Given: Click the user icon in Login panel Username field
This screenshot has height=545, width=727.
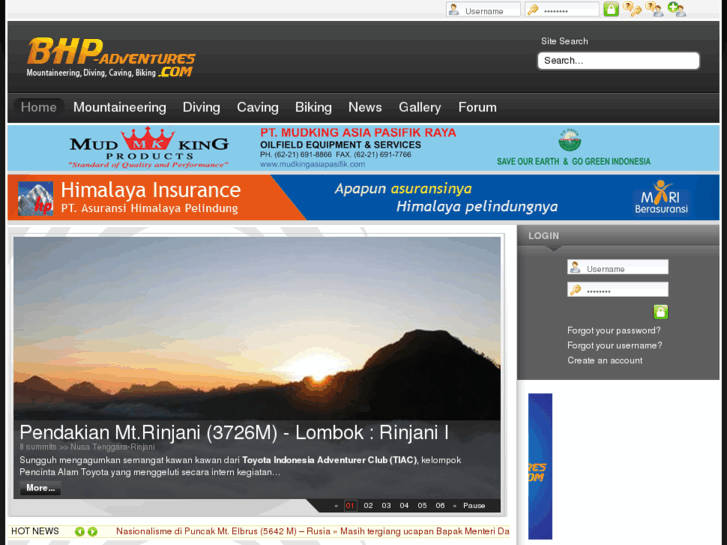Looking at the screenshot, I should (575, 267).
